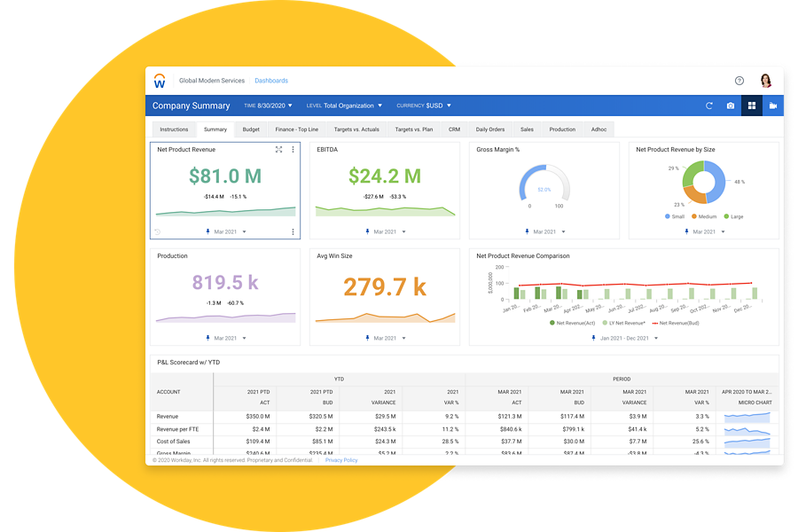Click undo icon in Net Product Revenue card

pyautogui.click(x=158, y=232)
